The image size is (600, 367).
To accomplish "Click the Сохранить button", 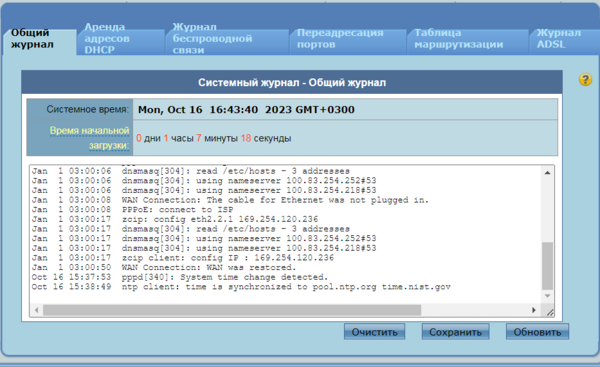I will point(455,332).
